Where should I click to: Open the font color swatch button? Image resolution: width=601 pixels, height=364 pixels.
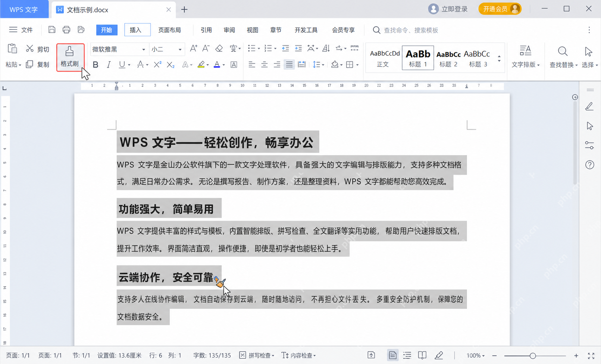point(217,65)
